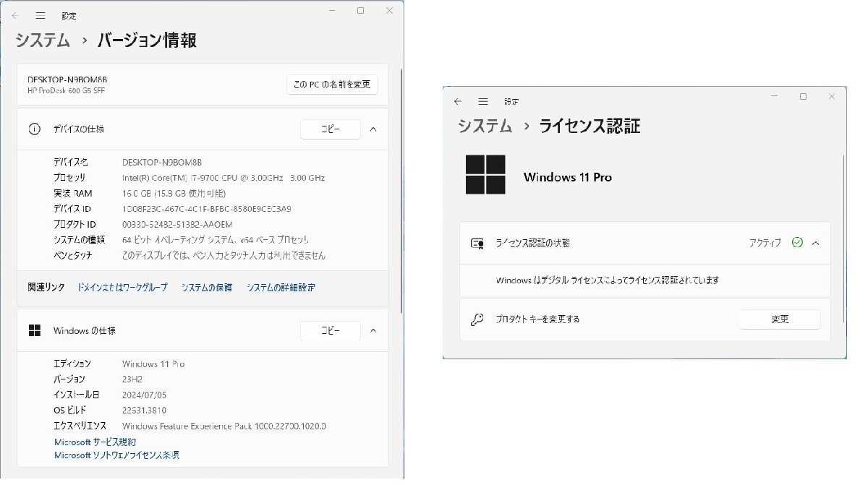Click デジタル ライセンス activation message text
Image resolution: width=868 pixels, height=485 pixels.
click(608, 280)
